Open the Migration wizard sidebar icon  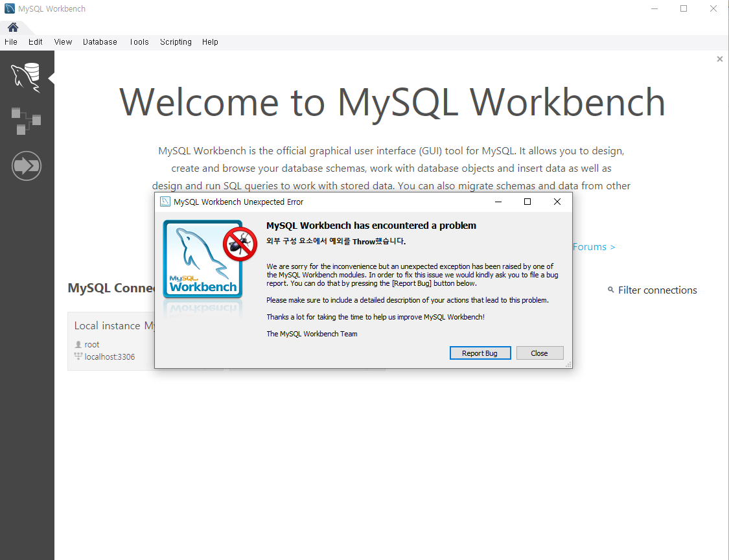click(x=27, y=165)
